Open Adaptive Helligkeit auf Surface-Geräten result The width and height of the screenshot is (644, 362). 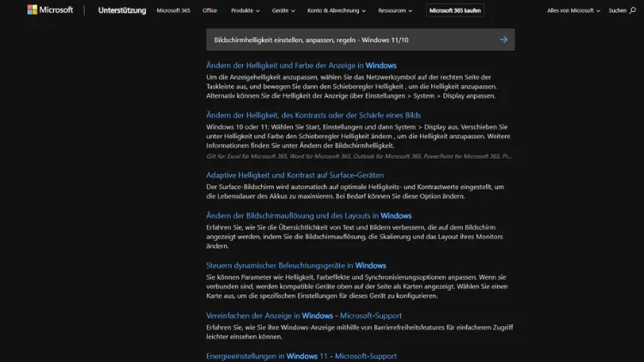295,175
